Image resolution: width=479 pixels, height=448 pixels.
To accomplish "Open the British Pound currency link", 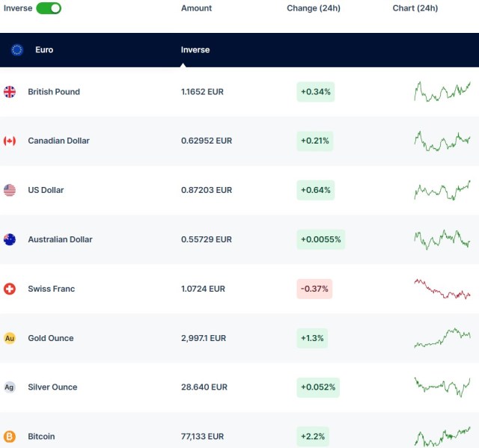I will (54, 92).
